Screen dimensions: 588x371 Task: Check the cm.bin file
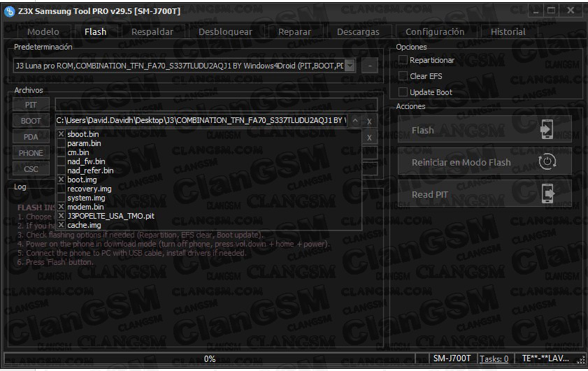coord(61,152)
